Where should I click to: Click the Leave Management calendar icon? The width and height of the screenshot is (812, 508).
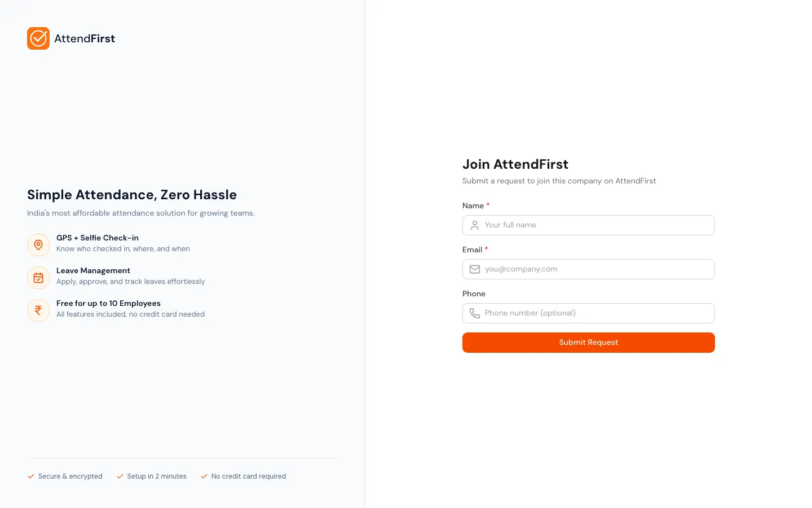tap(38, 277)
